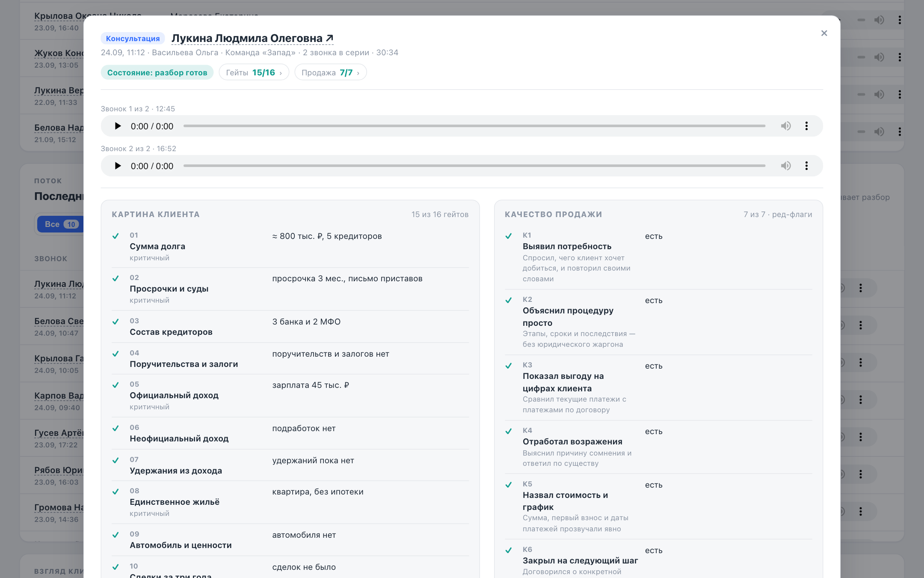Mute audio in the 21.09, 15:12 background row
This screenshot has height=578, width=924.
pos(879,131)
